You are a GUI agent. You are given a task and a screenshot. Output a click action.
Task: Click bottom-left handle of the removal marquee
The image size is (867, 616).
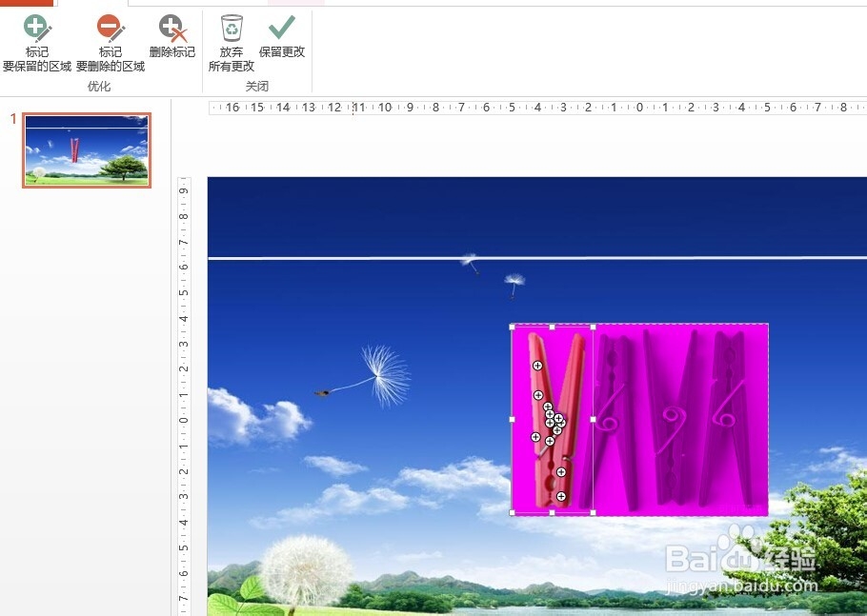coord(512,512)
